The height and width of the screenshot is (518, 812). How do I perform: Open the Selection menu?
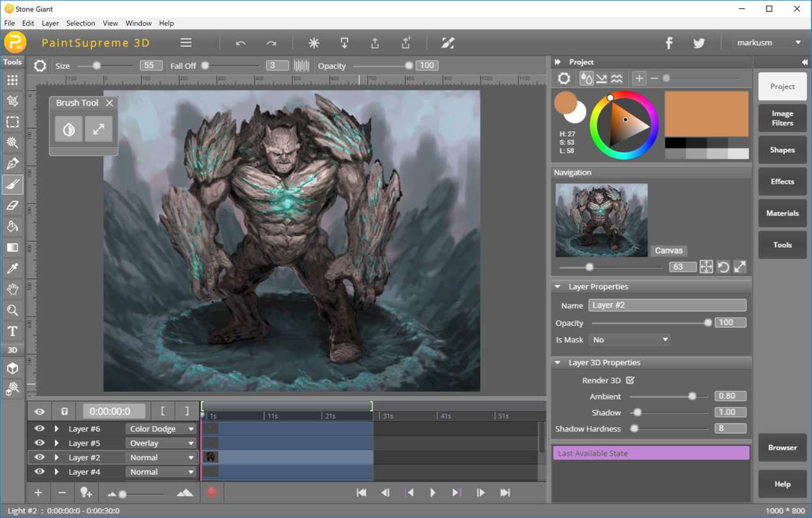tap(81, 23)
